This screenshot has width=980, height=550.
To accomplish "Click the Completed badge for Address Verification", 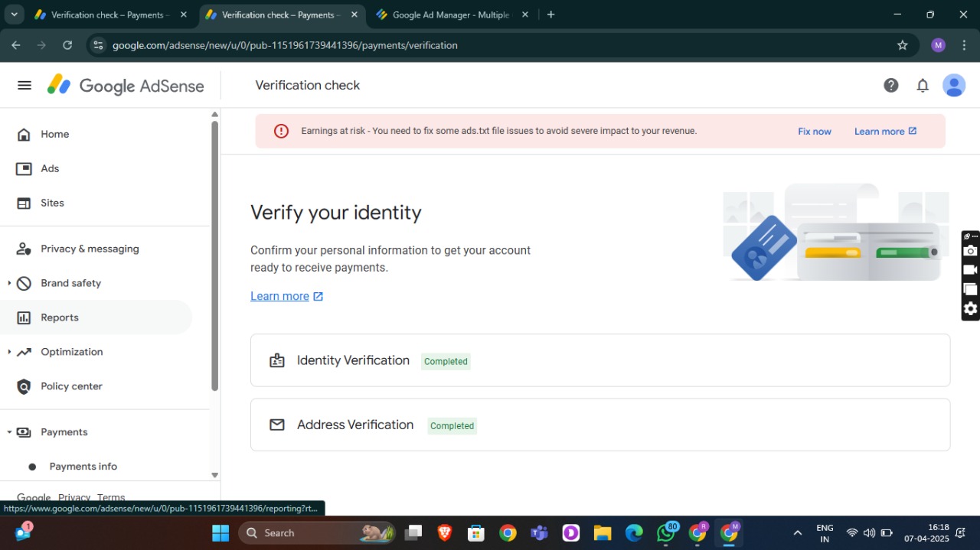I will (x=452, y=426).
